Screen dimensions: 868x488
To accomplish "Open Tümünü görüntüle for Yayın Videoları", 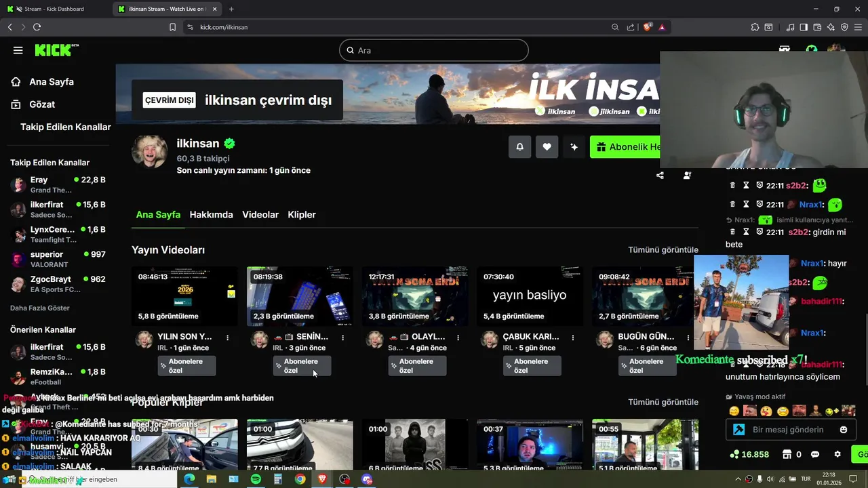I will pyautogui.click(x=663, y=249).
